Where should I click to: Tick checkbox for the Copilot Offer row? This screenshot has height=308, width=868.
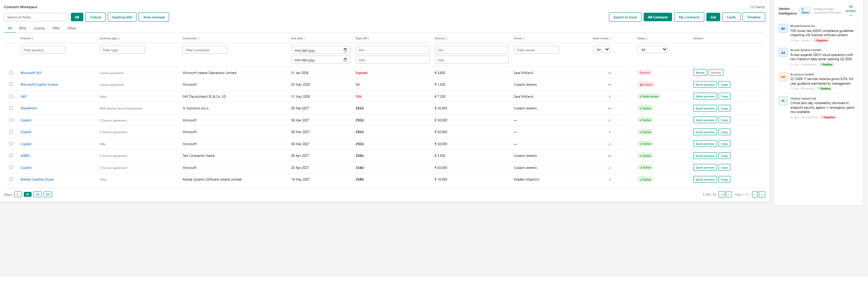[11, 144]
